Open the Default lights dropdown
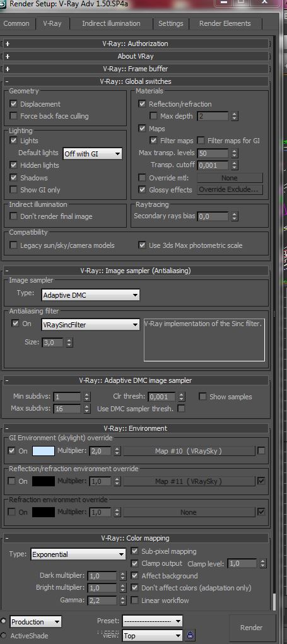The image size is (287, 644). coord(92,154)
